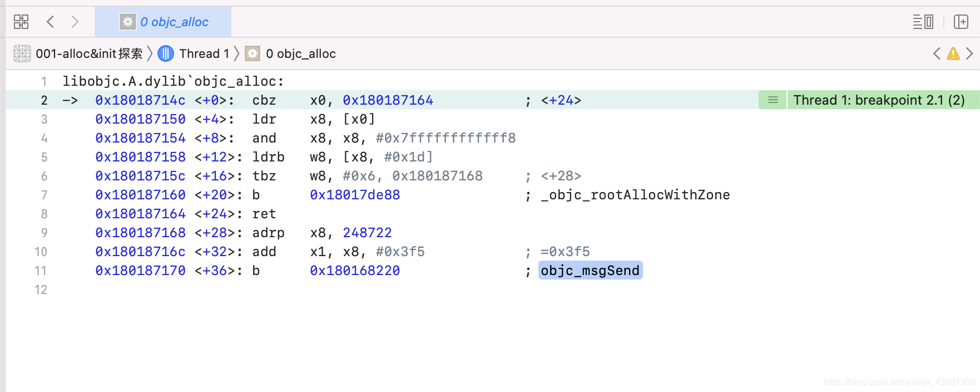980x392 pixels.
Task: Click the address 0x180187170
Action: [140, 271]
